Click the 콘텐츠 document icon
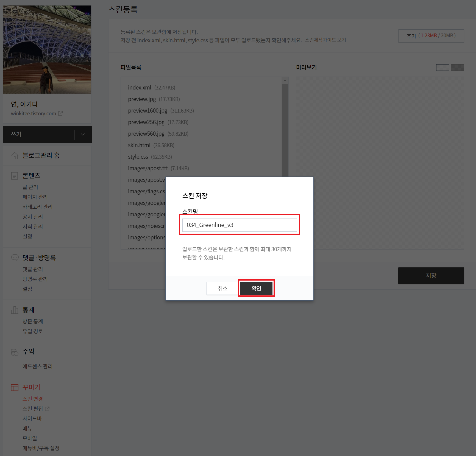This screenshot has height=456, width=476. (x=15, y=176)
